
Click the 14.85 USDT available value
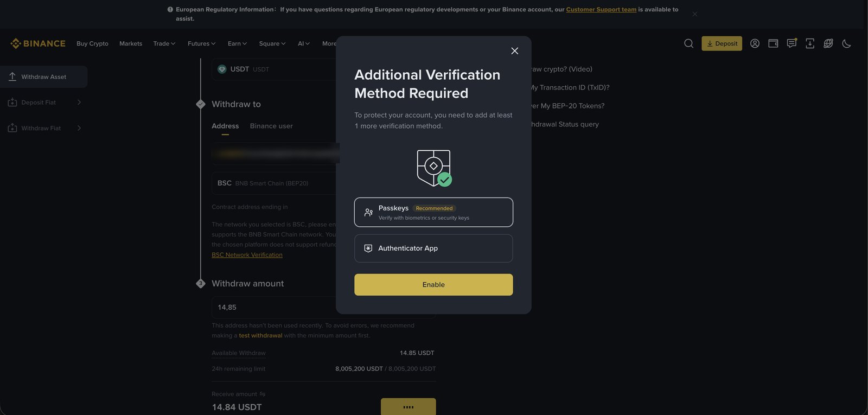point(417,353)
